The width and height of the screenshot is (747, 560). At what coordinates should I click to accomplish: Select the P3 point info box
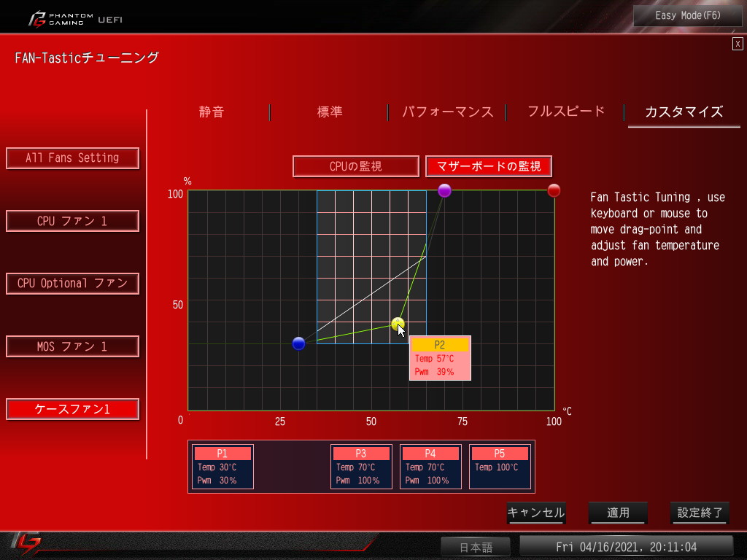(361, 467)
